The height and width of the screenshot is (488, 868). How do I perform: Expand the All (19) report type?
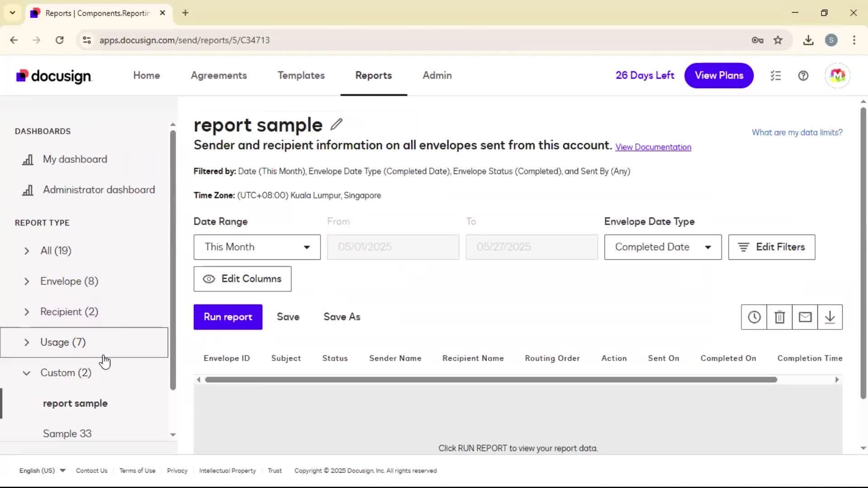click(27, 251)
